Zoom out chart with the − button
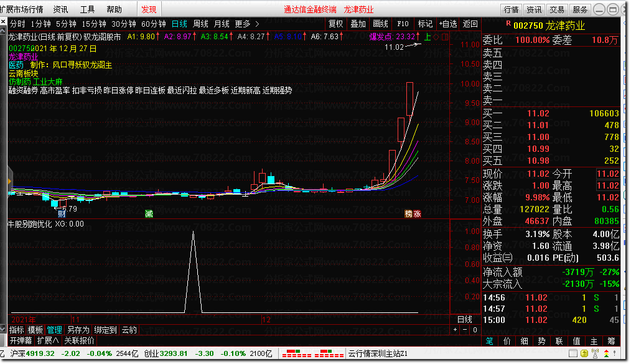631x364 pixels. [465, 330]
